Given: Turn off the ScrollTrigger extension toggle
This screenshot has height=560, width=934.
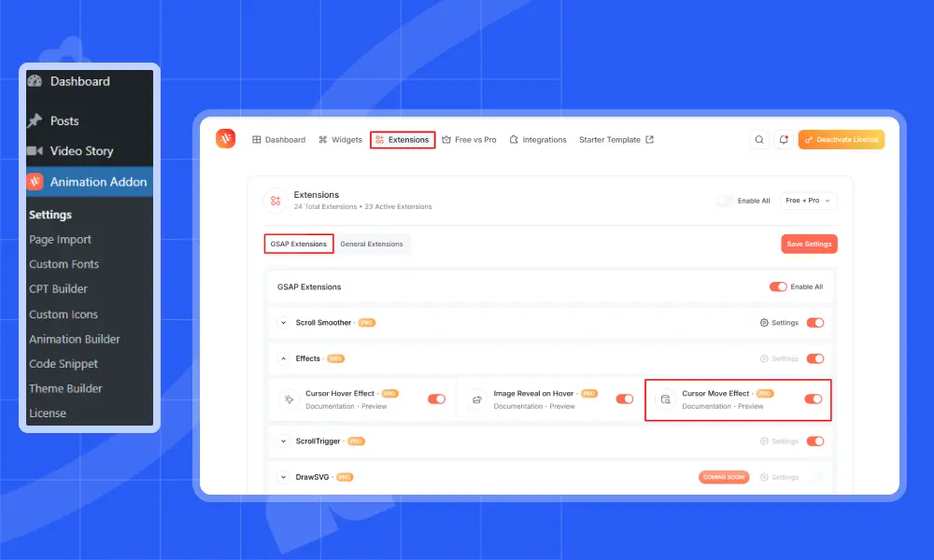Looking at the screenshot, I should click(x=814, y=441).
